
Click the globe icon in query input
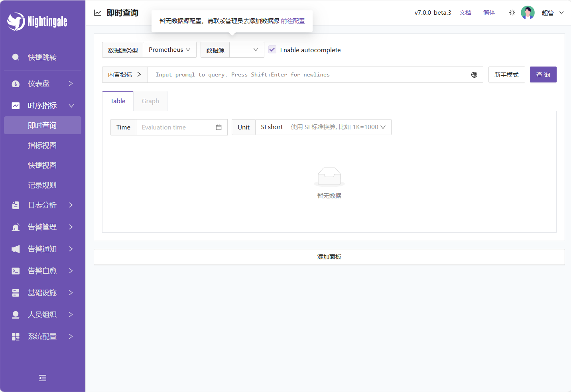click(x=474, y=75)
